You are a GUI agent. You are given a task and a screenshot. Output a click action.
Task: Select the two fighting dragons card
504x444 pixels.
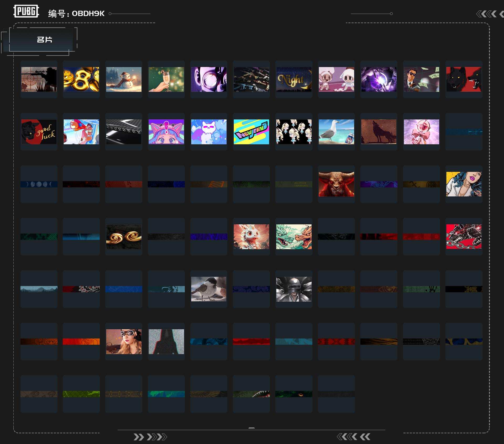294,237
